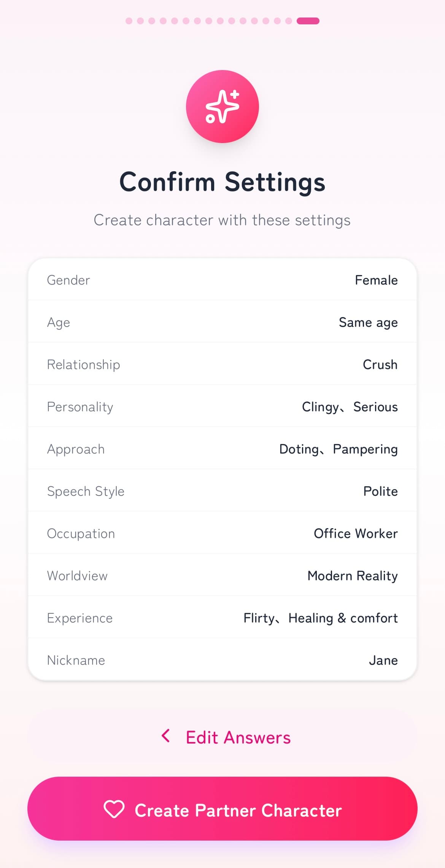Click the Occupation row showing Office Worker
Screen dimensions: 445x868
(222, 534)
